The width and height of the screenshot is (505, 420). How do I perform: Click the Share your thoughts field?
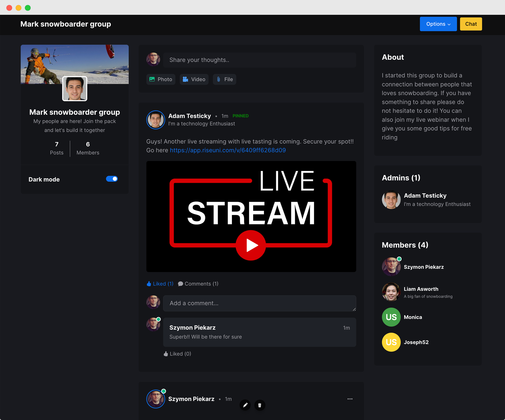[259, 60]
